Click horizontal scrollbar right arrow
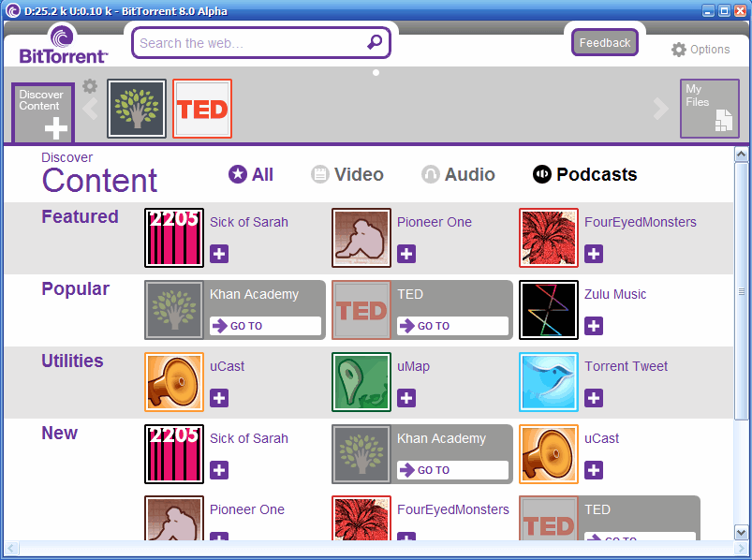Viewport: 752px width, 560px height. click(741, 548)
